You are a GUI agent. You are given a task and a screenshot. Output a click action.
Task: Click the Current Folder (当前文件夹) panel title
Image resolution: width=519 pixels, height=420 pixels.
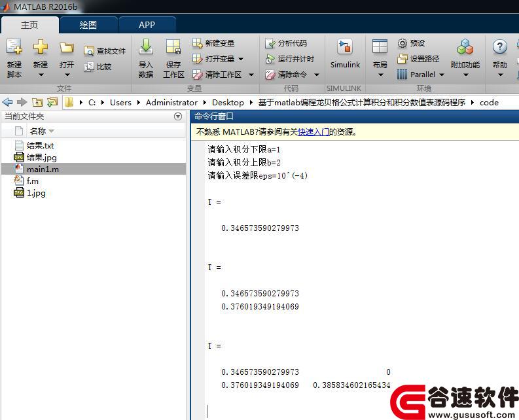coord(24,116)
